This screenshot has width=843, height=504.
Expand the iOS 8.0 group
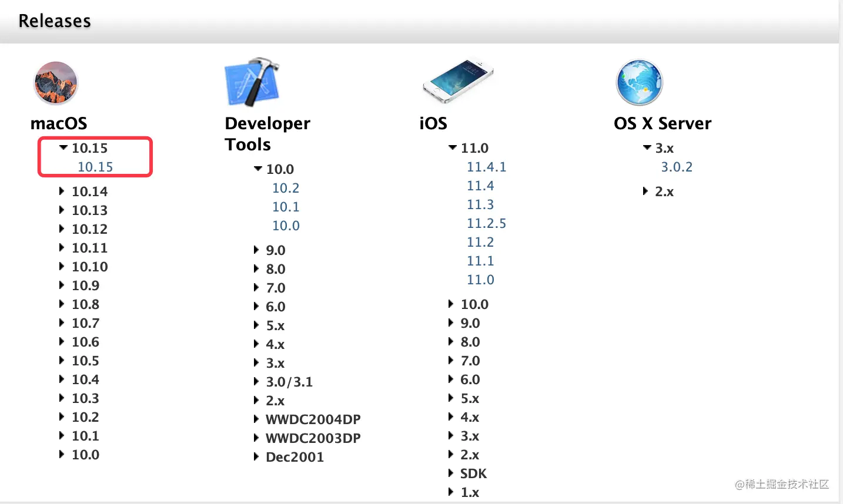click(x=451, y=341)
